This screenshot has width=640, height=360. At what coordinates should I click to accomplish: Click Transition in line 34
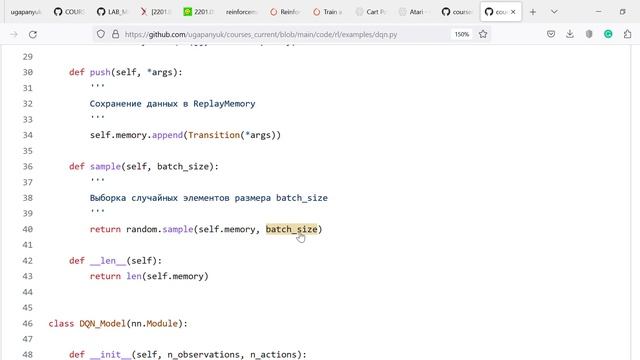click(x=213, y=135)
